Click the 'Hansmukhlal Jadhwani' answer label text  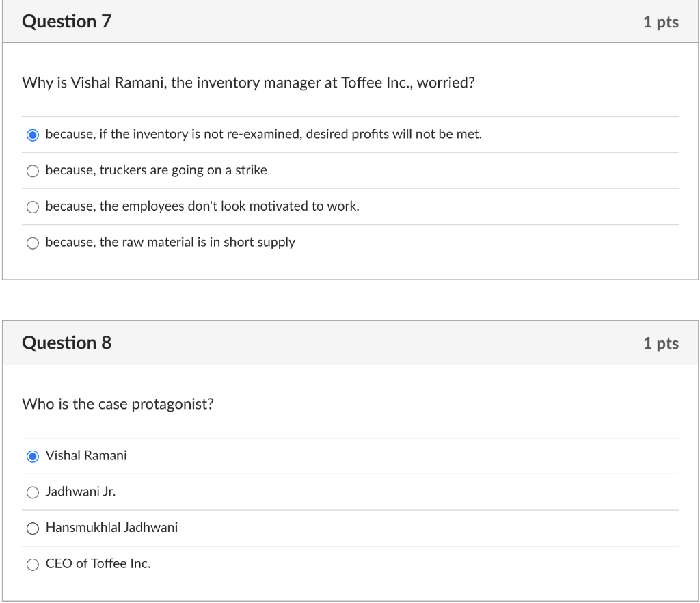click(111, 527)
